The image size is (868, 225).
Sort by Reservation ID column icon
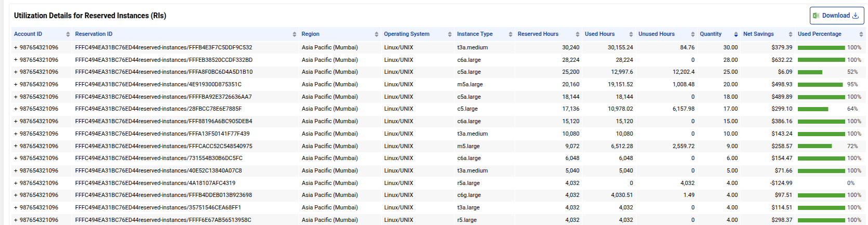pos(295,34)
